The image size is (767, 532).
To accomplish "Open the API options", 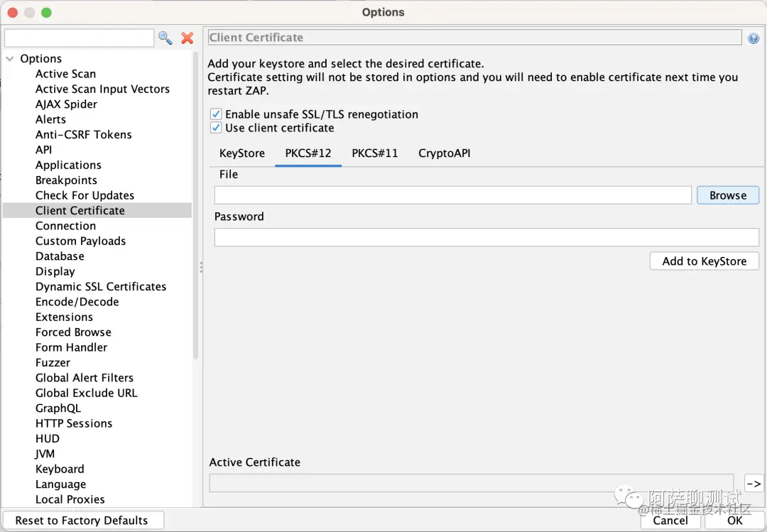I will tap(43, 150).
